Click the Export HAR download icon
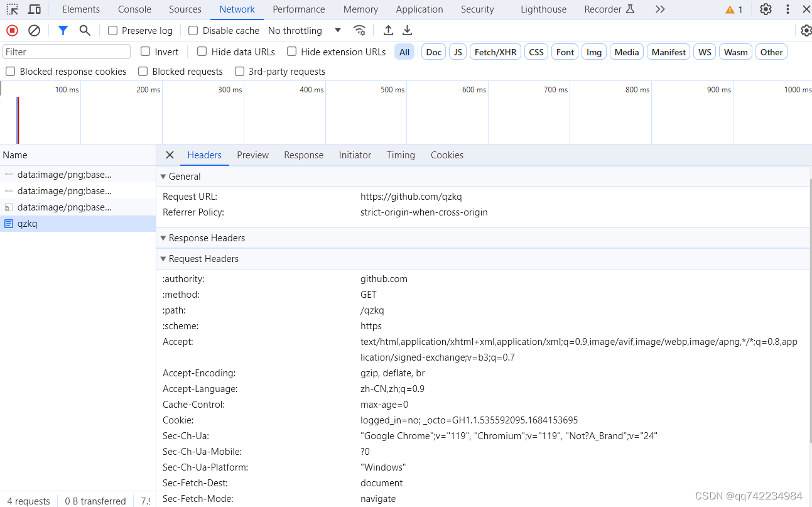This screenshot has height=507, width=812. coord(408,30)
